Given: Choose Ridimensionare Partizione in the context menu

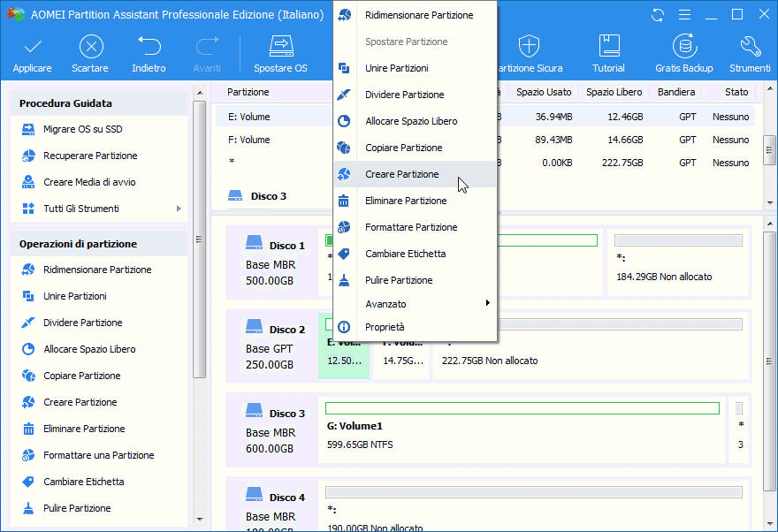Looking at the screenshot, I should tap(416, 15).
